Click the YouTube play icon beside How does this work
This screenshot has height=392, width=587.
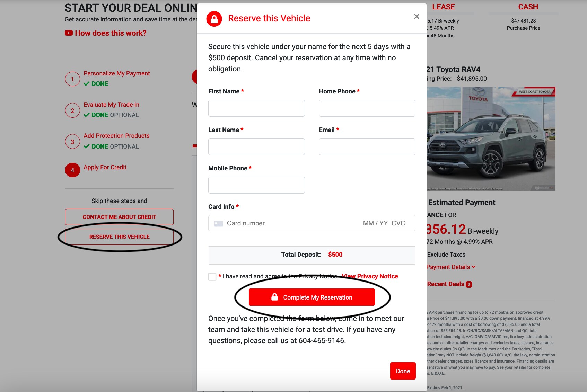[x=69, y=33]
